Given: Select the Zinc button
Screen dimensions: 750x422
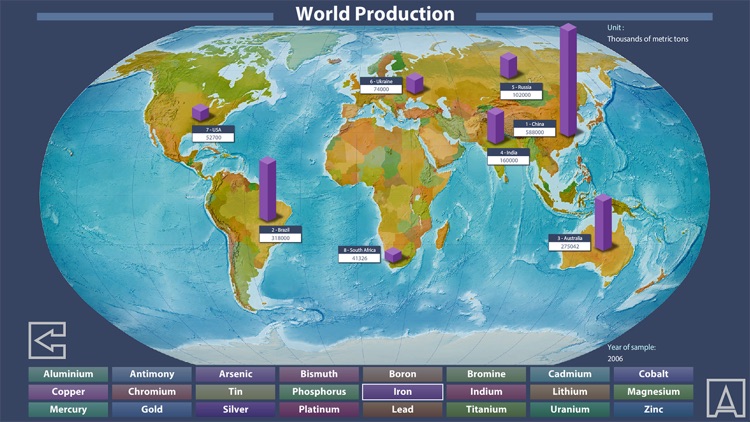Looking at the screenshot, I should click(653, 410).
